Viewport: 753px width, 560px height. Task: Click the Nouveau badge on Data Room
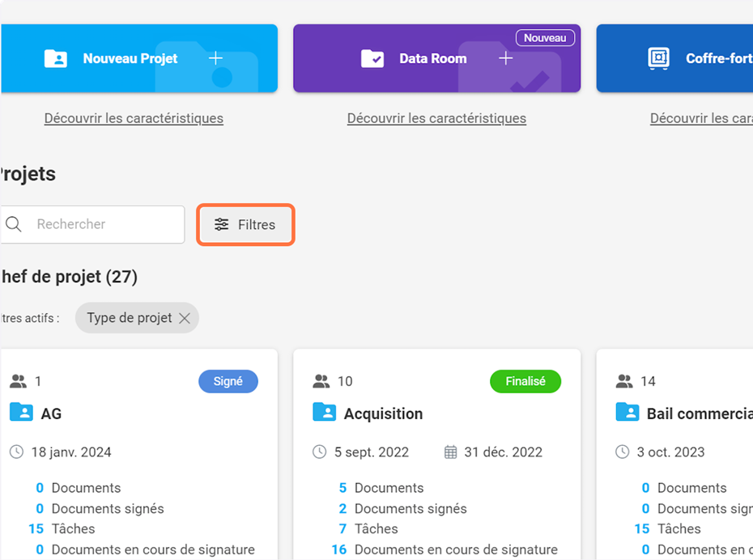pyautogui.click(x=545, y=38)
